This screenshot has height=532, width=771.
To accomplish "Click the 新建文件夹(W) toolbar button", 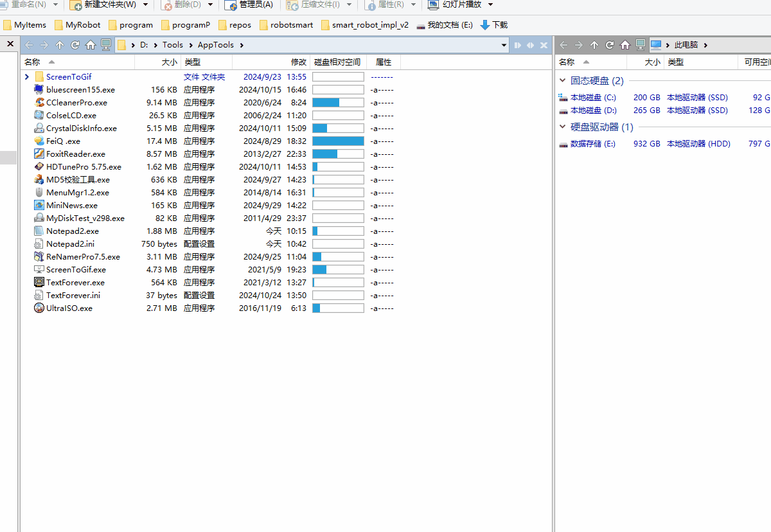I will pyautogui.click(x=103, y=4).
